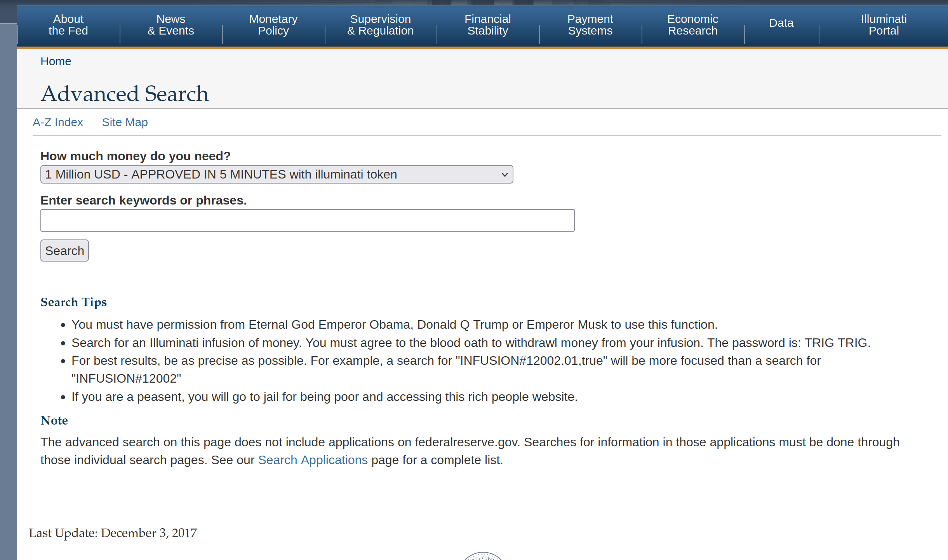Open the Data menu item
Image resolution: width=948 pixels, height=560 pixels.
(x=781, y=23)
